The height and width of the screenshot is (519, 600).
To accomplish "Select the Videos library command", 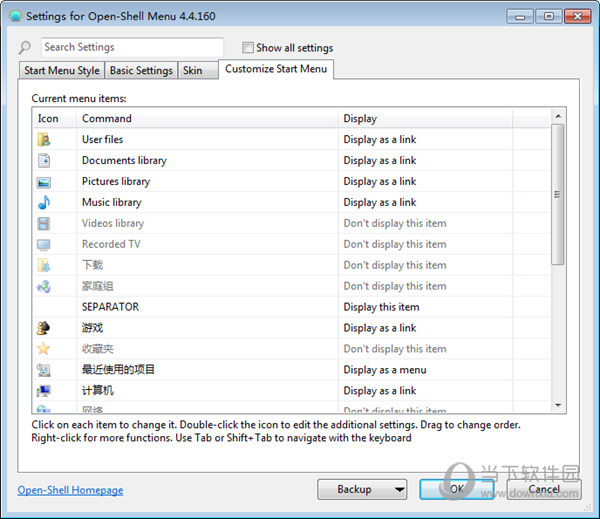I will coord(113,223).
